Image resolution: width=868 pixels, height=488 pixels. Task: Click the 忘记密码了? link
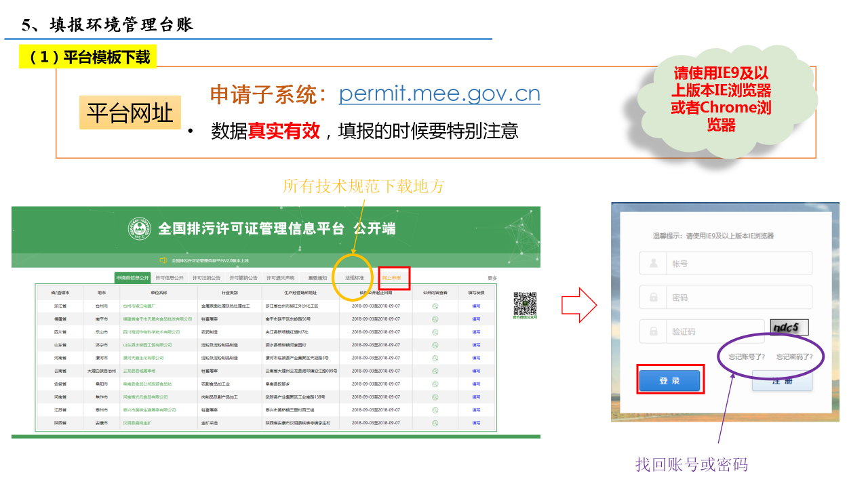(x=794, y=357)
